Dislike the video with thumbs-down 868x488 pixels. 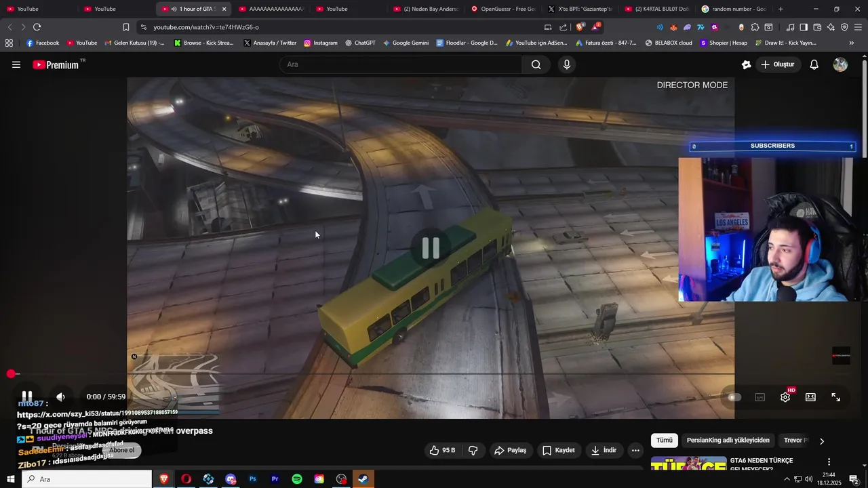point(473,450)
